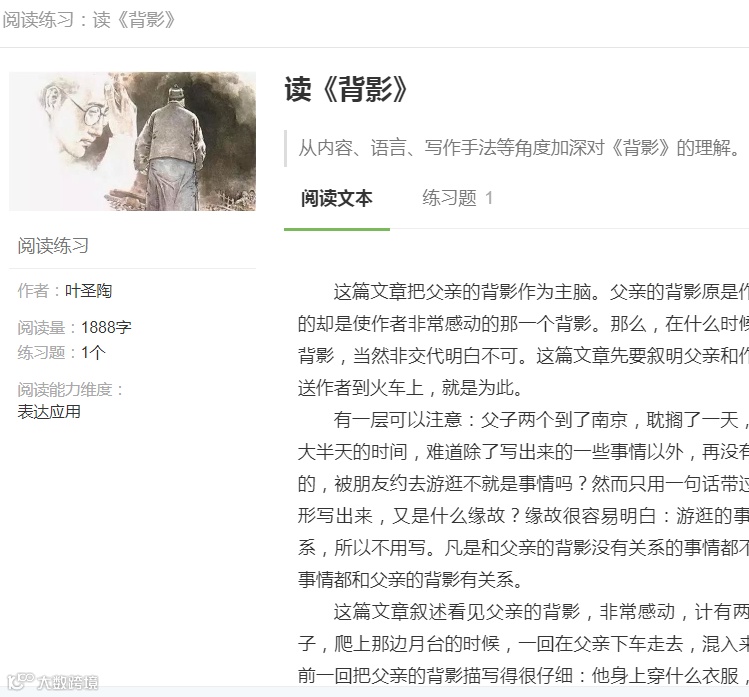This screenshot has width=749, height=697.
Task: Click the 作者 label in sidebar
Action: tap(33, 290)
